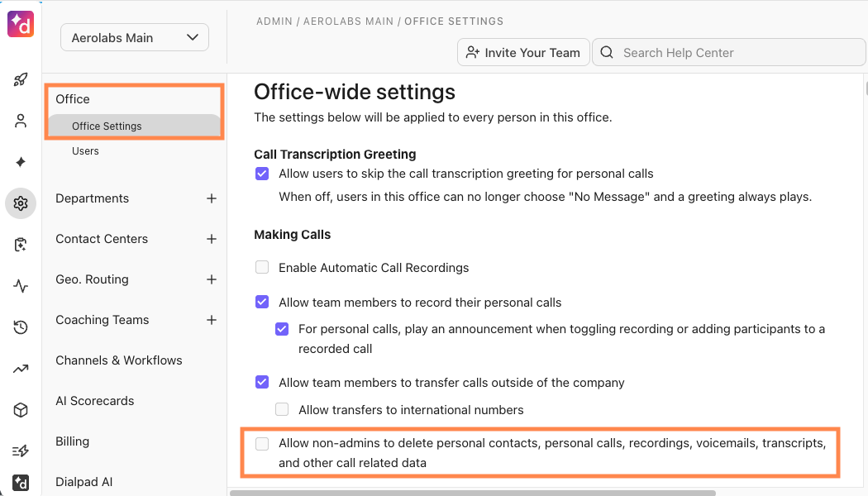Open the cube box icon in sidebar
Screen dimensions: 868x496
21,410
